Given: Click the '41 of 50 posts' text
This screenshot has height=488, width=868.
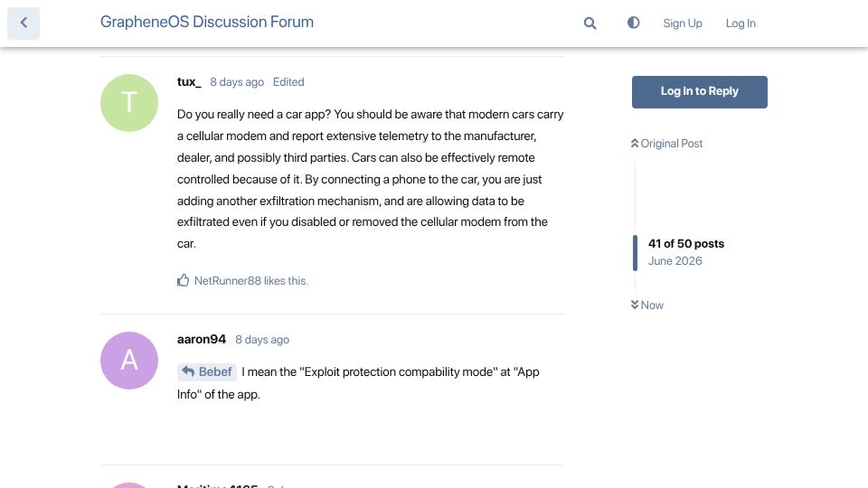Looking at the screenshot, I should tap(686, 243).
